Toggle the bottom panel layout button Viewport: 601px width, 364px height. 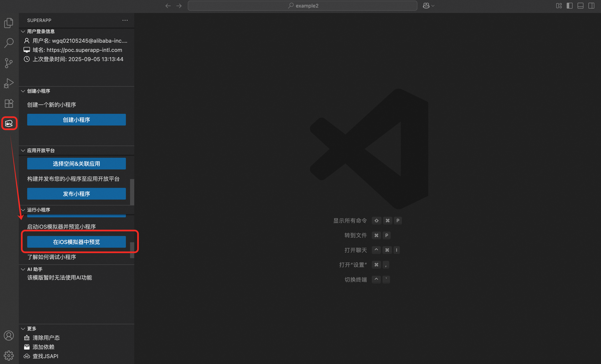tap(581, 6)
